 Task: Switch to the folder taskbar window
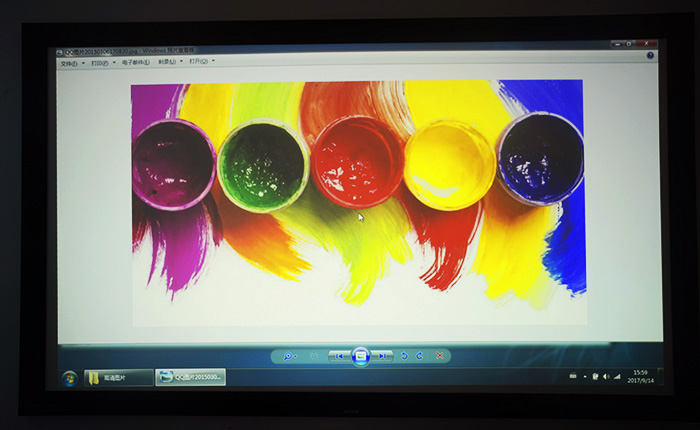[x=119, y=377]
